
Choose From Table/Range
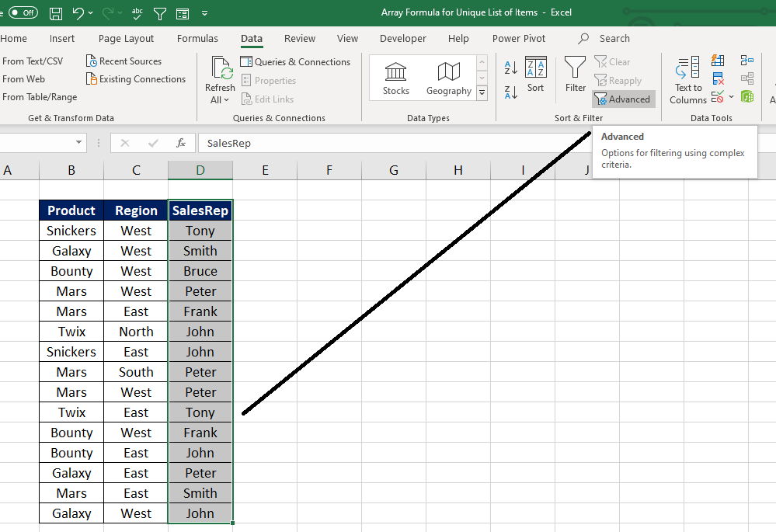pyautogui.click(x=40, y=97)
